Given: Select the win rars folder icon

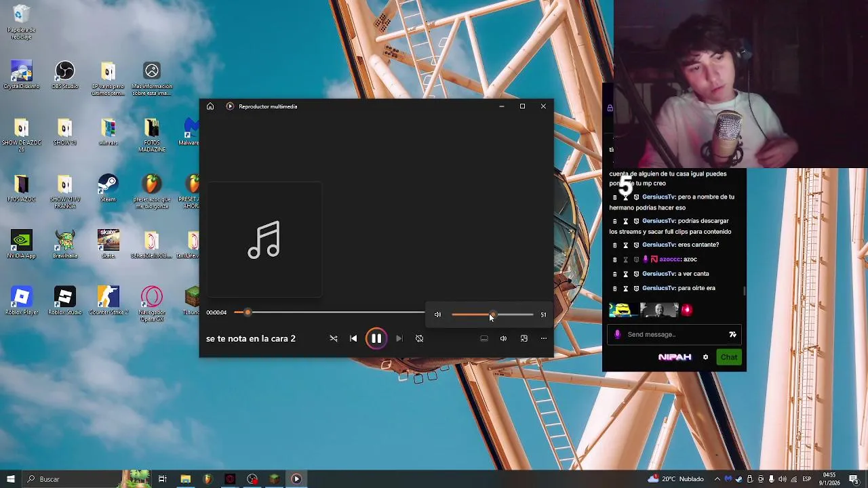Looking at the screenshot, I should (108, 131).
